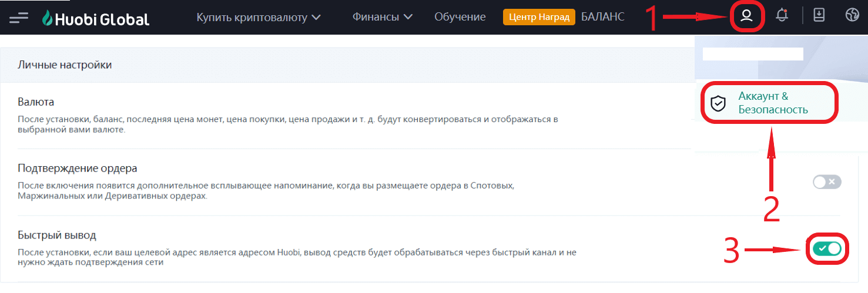This screenshot has height=293, width=868.
Task: Click the shield icon beside Аккаунт & Безопасность
Action: point(718,104)
